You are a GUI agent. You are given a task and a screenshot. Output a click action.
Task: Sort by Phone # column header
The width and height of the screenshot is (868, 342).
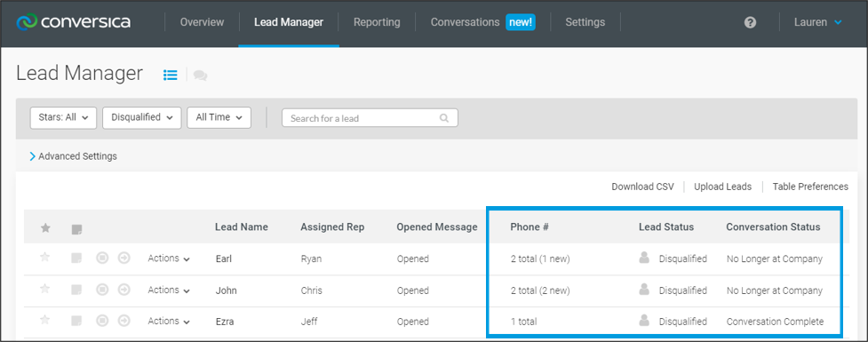pos(530,227)
